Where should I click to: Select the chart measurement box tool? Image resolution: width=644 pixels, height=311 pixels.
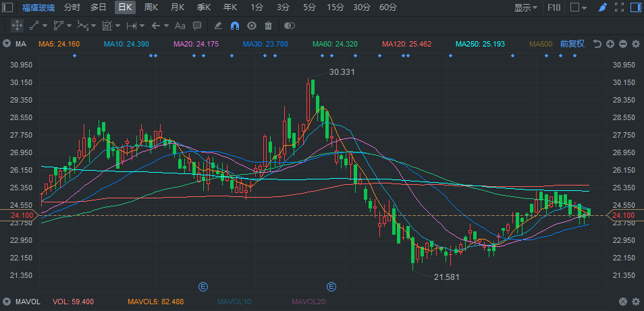(x=107, y=26)
